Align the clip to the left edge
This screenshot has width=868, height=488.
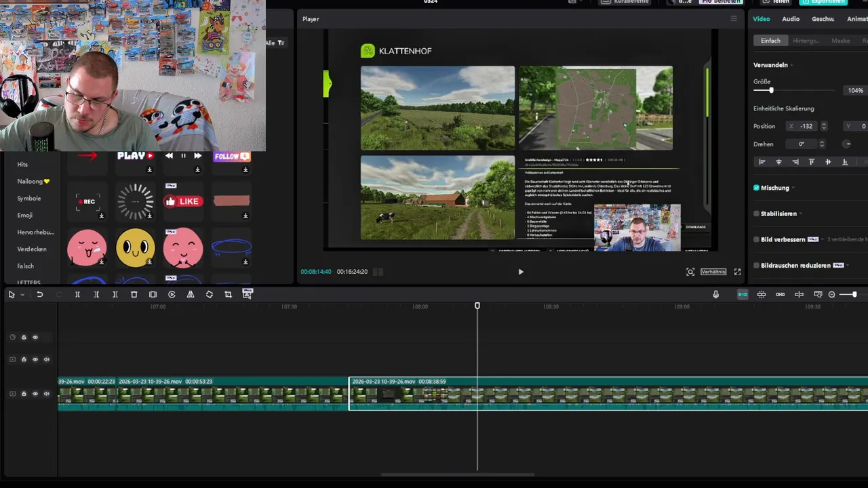[762, 162]
